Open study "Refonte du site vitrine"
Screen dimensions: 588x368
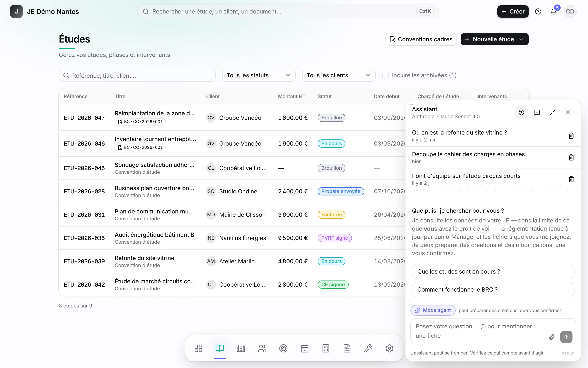click(x=144, y=258)
